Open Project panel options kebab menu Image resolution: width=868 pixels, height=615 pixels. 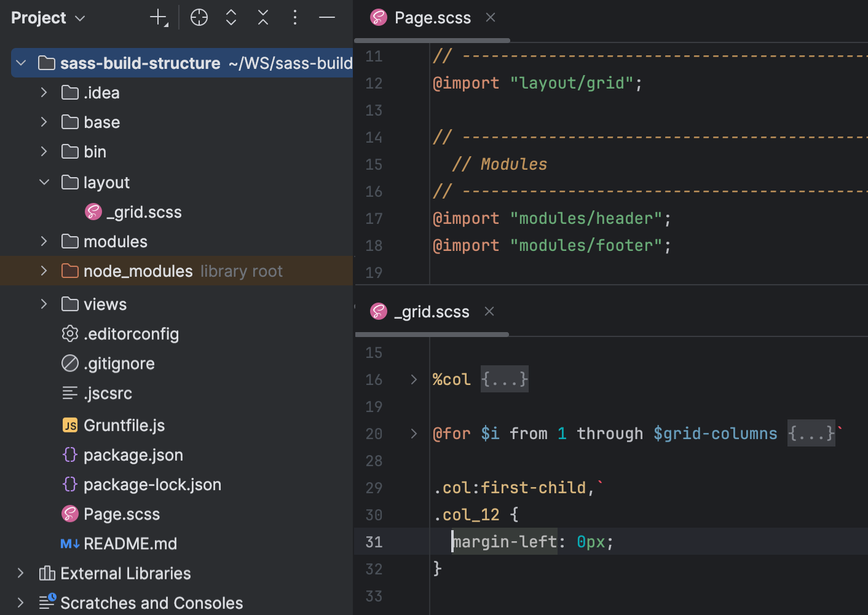[295, 17]
